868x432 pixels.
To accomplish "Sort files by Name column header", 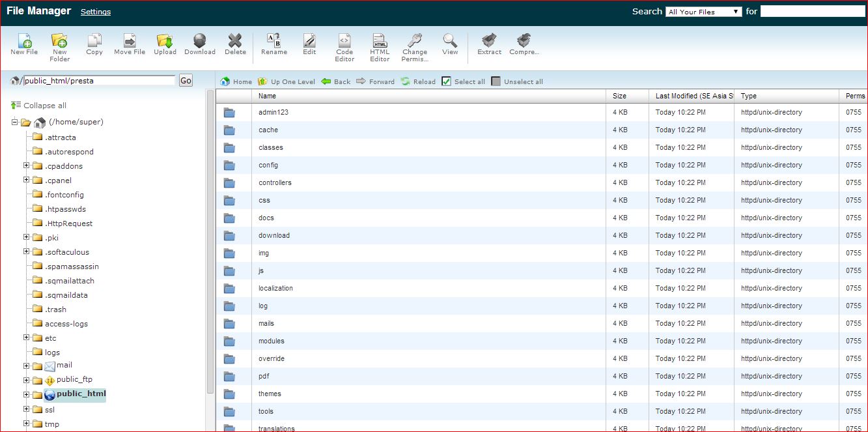I will tap(267, 96).
